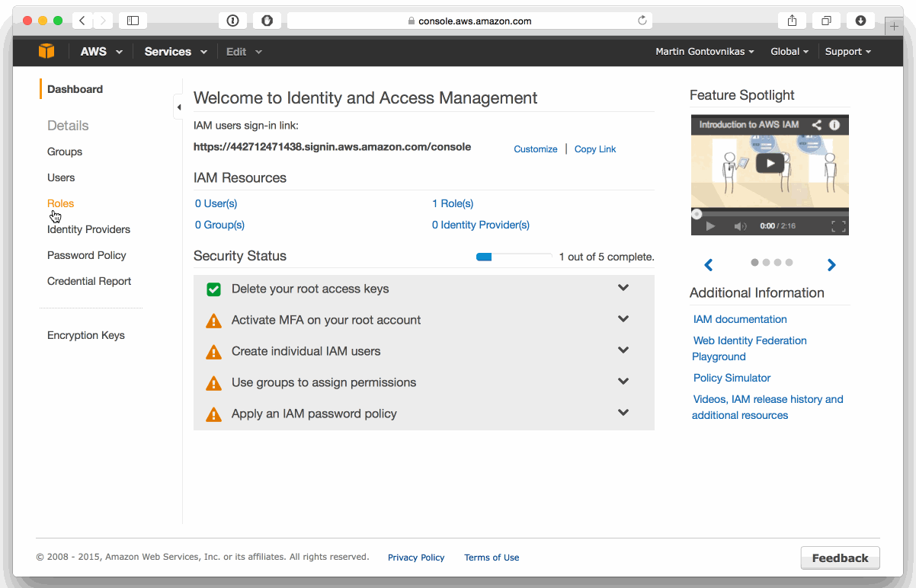
Task: Open the Services dropdown menu
Action: tap(175, 52)
